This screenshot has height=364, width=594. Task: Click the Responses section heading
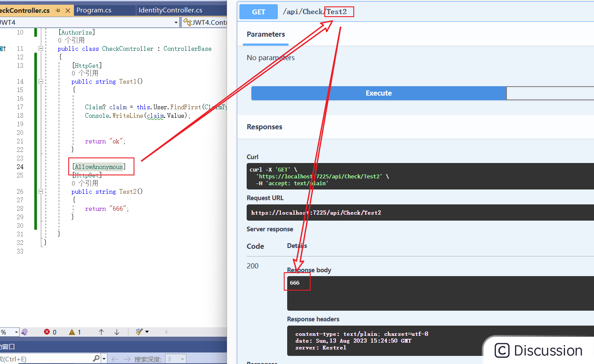[265, 127]
